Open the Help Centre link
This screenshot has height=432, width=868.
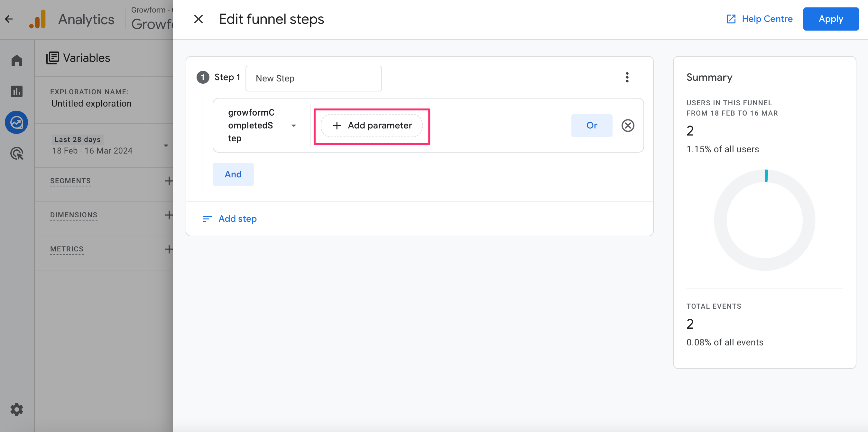pos(759,19)
